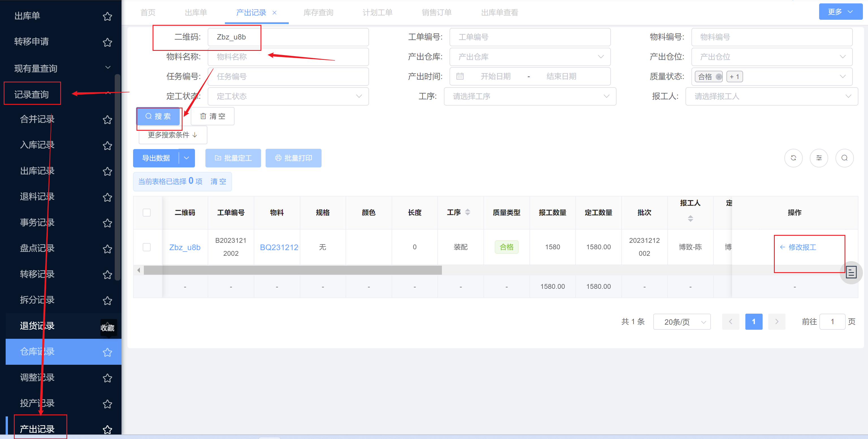This screenshot has width=868, height=439.
Task: Check the select-all checkbox in table header
Action: click(x=147, y=212)
